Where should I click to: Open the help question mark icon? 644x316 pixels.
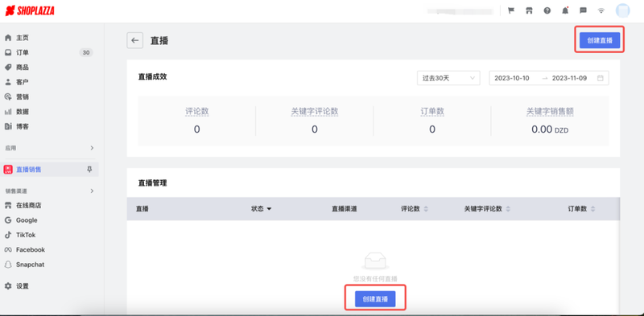(x=547, y=10)
